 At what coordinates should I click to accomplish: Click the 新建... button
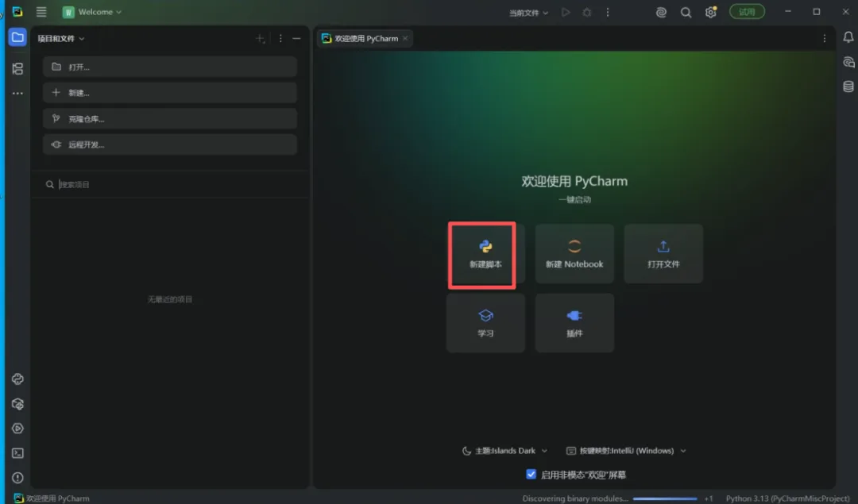[170, 92]
